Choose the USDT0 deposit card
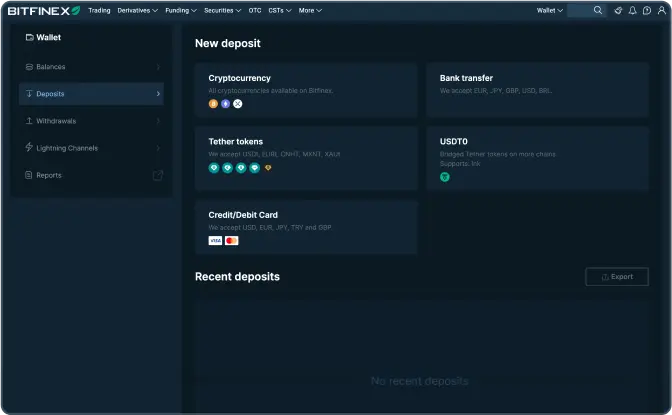Viewport: 672px width, 415px height. click(537, 158)
